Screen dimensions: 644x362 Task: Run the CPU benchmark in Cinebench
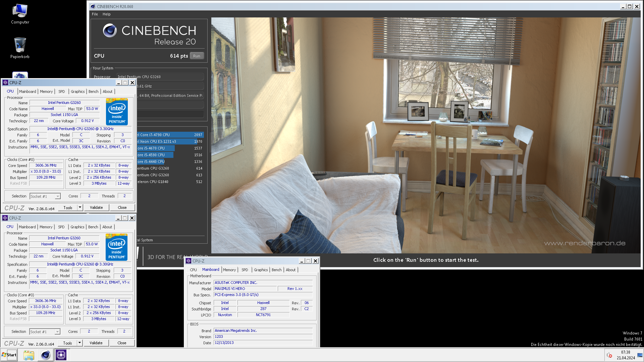coord(197,56)
